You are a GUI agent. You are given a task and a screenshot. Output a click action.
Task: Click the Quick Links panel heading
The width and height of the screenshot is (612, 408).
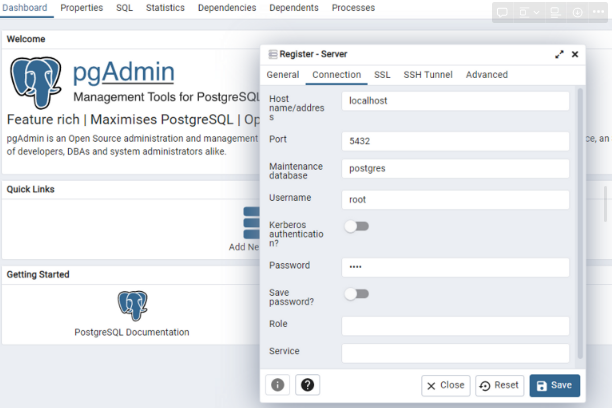coord(30,189)
